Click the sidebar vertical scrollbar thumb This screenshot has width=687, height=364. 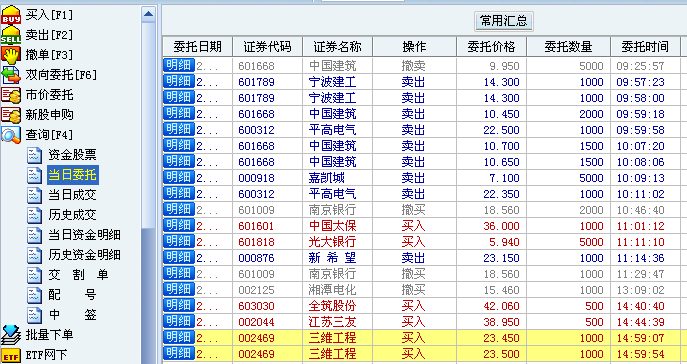(x=149, y=125)
